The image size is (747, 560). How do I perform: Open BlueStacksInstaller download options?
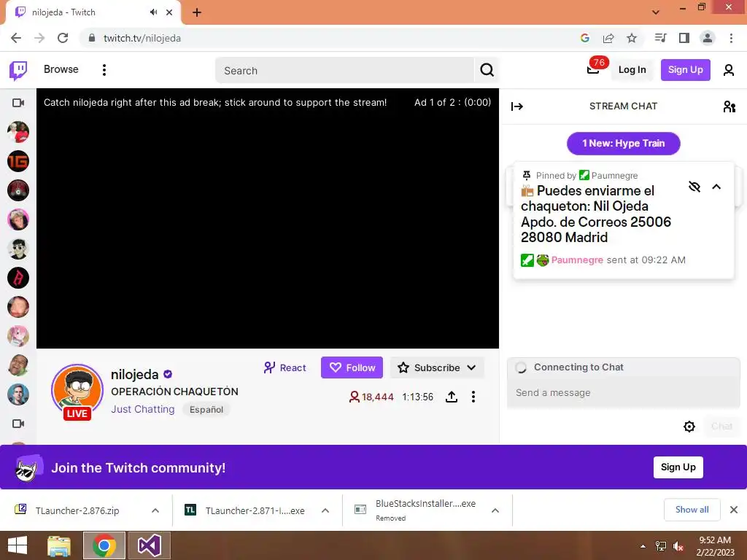pyautogui.click(x=495, y=510)
